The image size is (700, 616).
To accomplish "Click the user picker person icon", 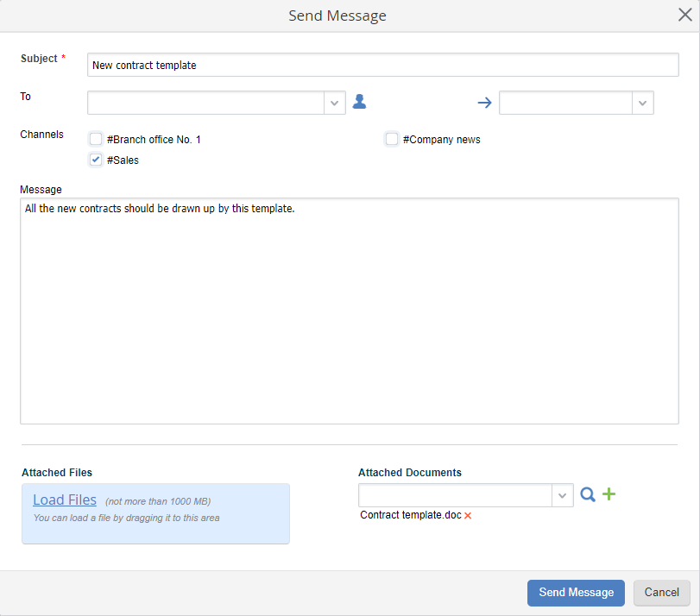I will [360, 103].
